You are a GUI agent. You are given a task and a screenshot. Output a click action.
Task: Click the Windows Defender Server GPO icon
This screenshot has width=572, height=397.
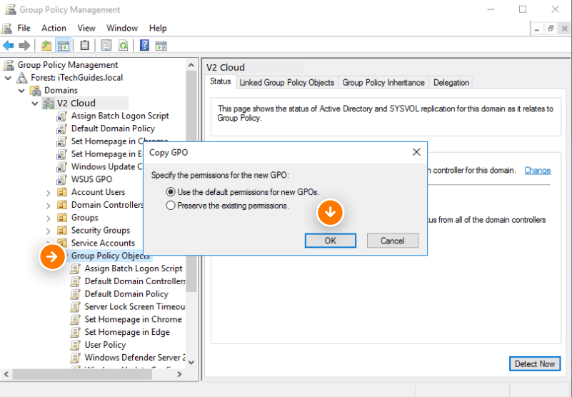(75, 358)
